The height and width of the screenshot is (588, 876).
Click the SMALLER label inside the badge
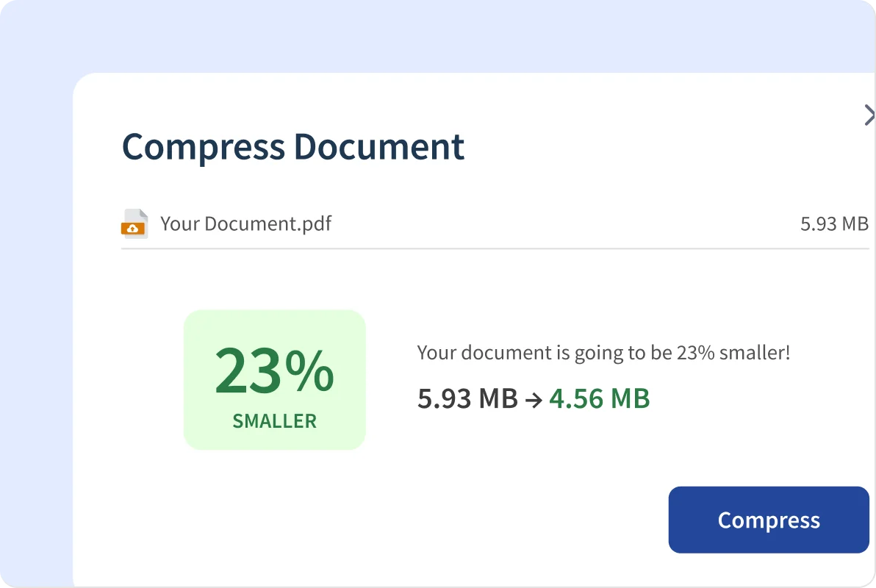pyautogui.click(x=274, y=421)
